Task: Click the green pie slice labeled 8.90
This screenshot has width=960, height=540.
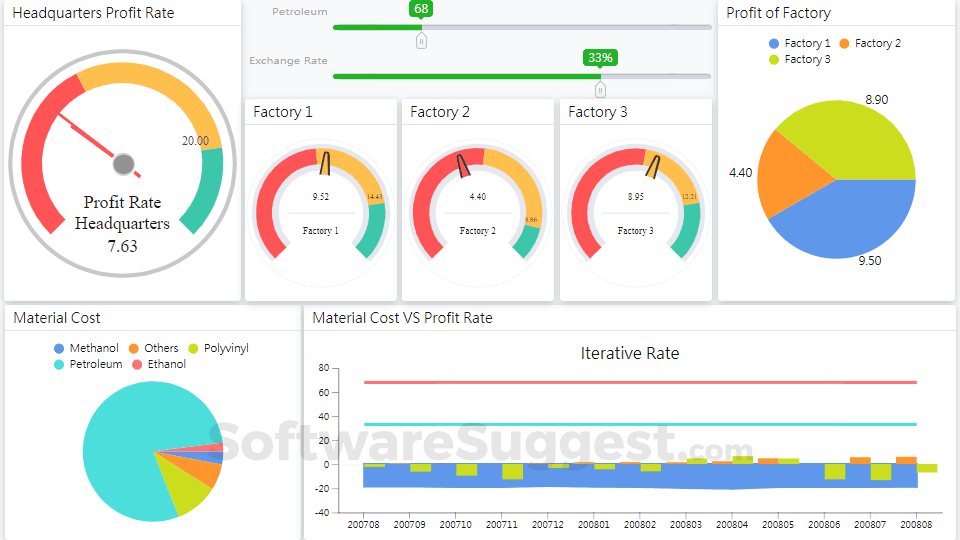Action: click(x=850, y=140)
